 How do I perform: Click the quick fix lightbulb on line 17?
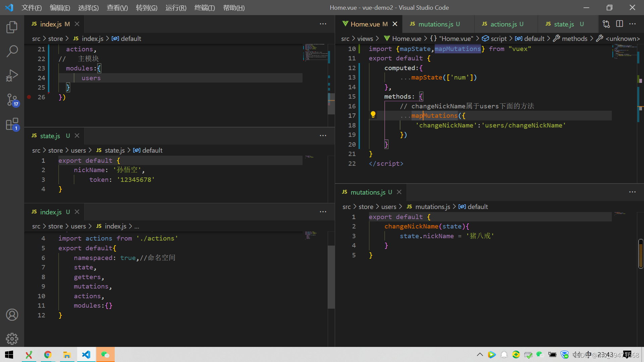[x=373, y=114]
